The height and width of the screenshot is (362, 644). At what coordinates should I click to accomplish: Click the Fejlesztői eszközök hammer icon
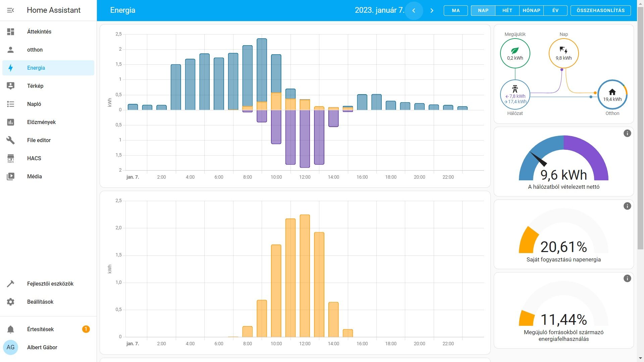[x=10, y=284]
